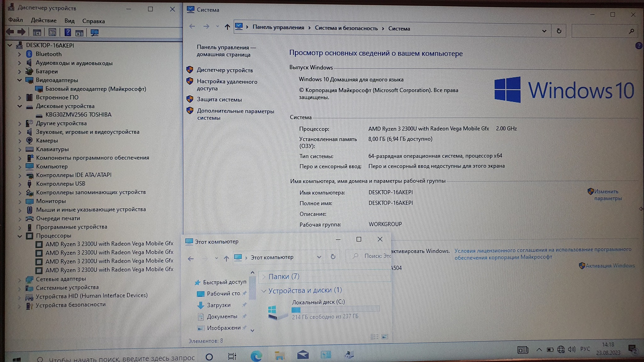Click the scan for hardware changes toolbar icon
Image resolution: width=644 pixels, height=362 pixels.
(94, 32)
